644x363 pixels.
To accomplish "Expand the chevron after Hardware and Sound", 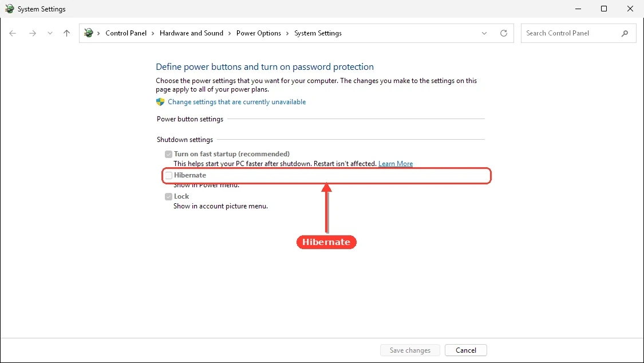I will click(x=230, y=33).
